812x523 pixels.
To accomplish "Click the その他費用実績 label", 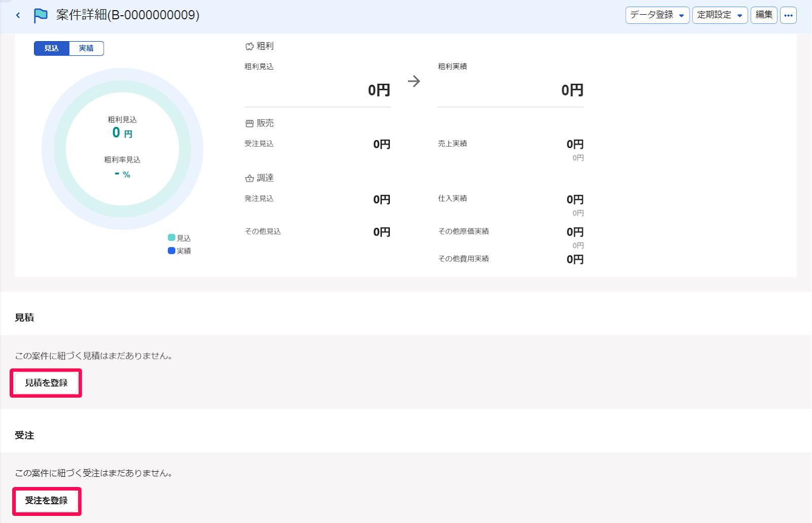I will point(463,259).
